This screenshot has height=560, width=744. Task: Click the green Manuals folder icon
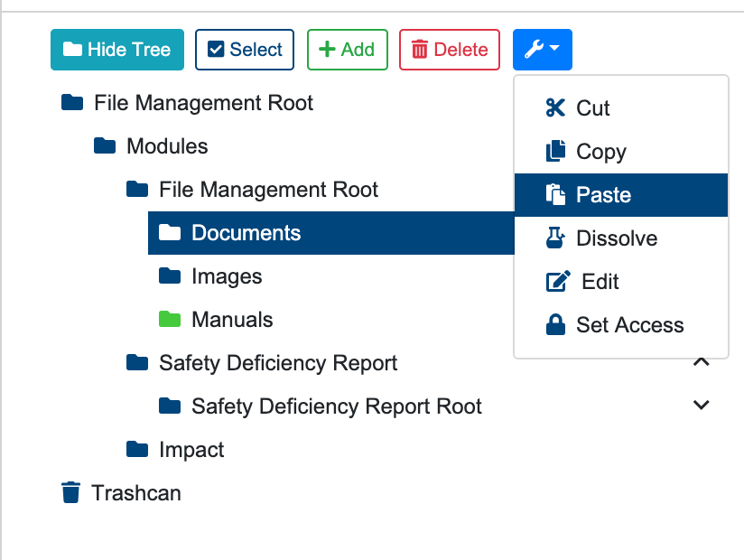170,319
